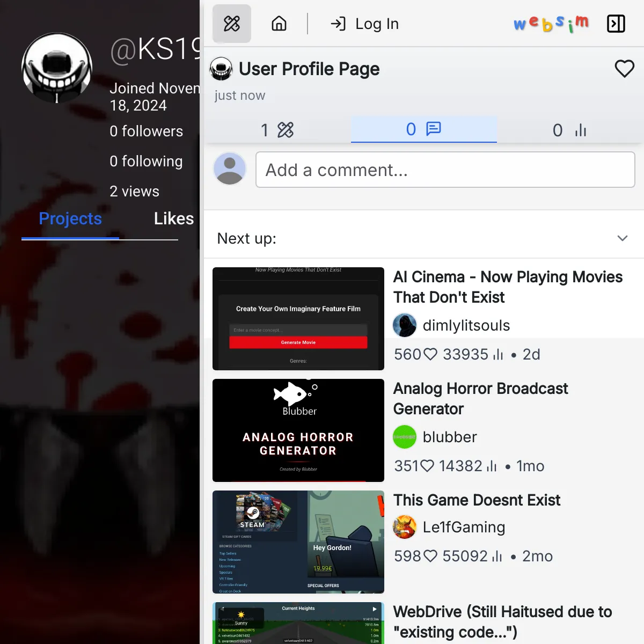Click the websim app icon in the toolbar

231,24
